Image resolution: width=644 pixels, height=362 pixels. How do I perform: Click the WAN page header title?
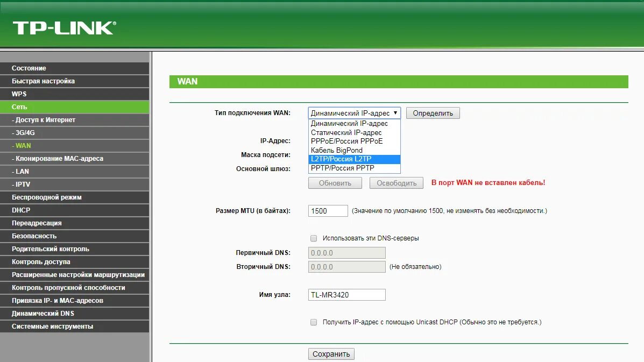187,81
